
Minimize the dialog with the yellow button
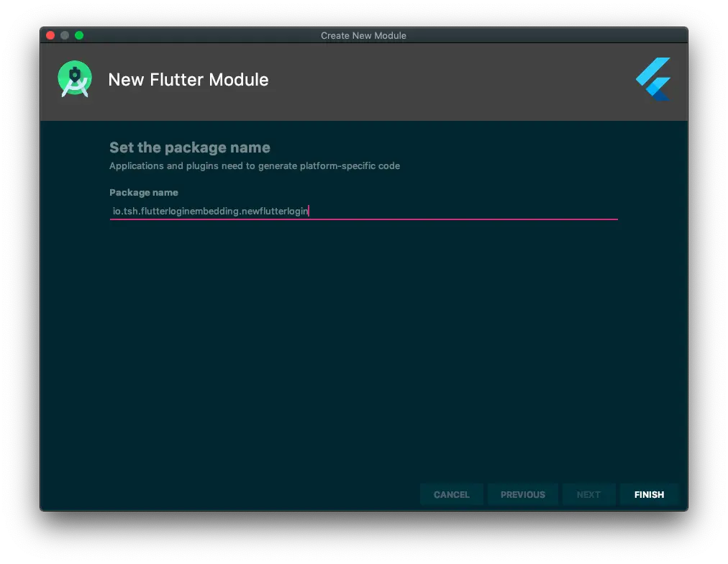coord(65,34)
